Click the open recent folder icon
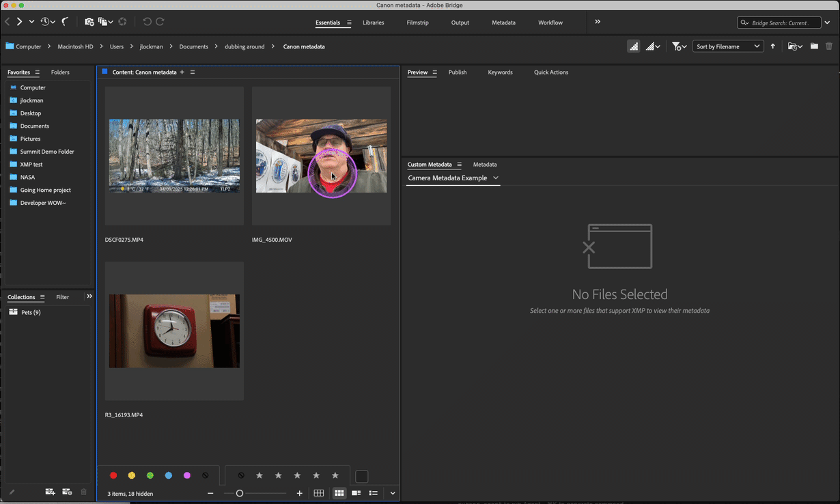This screenshot has height=504, width=840. [x=794, y=46]
